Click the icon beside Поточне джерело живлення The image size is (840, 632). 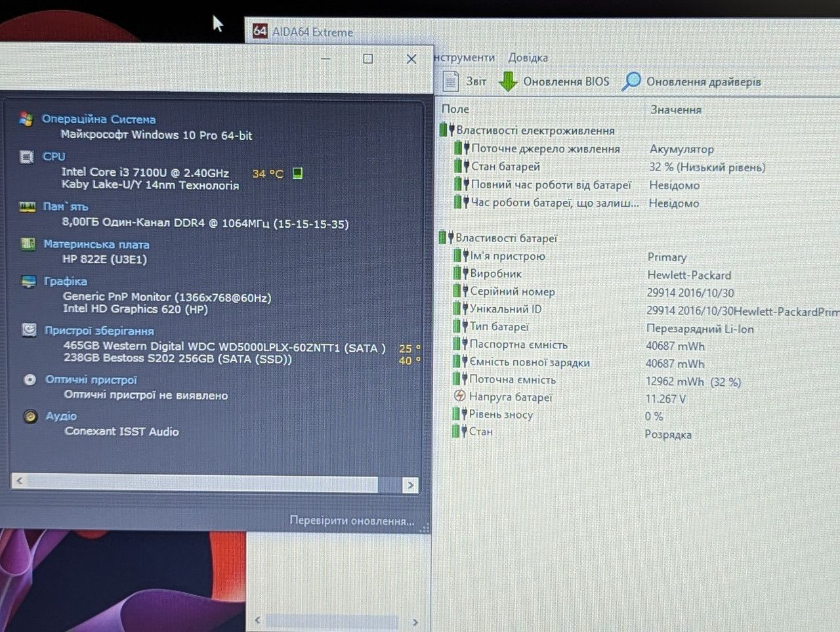pos(462,148)
